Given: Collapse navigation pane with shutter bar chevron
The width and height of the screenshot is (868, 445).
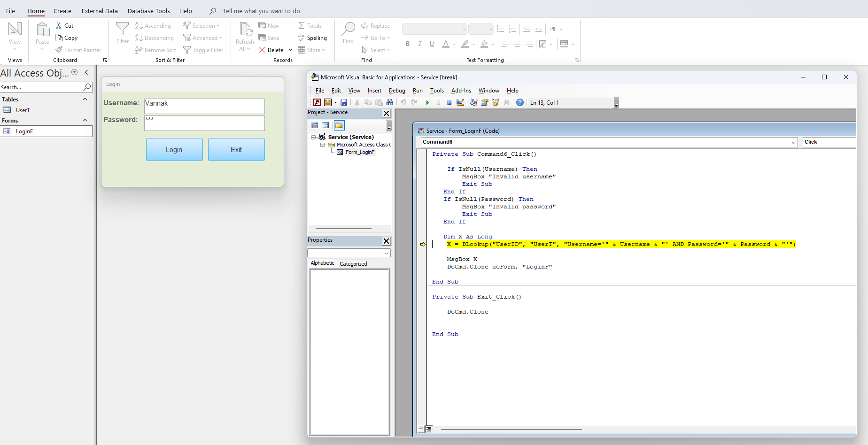Looking at the screenshot, I should tap(86, 72).
